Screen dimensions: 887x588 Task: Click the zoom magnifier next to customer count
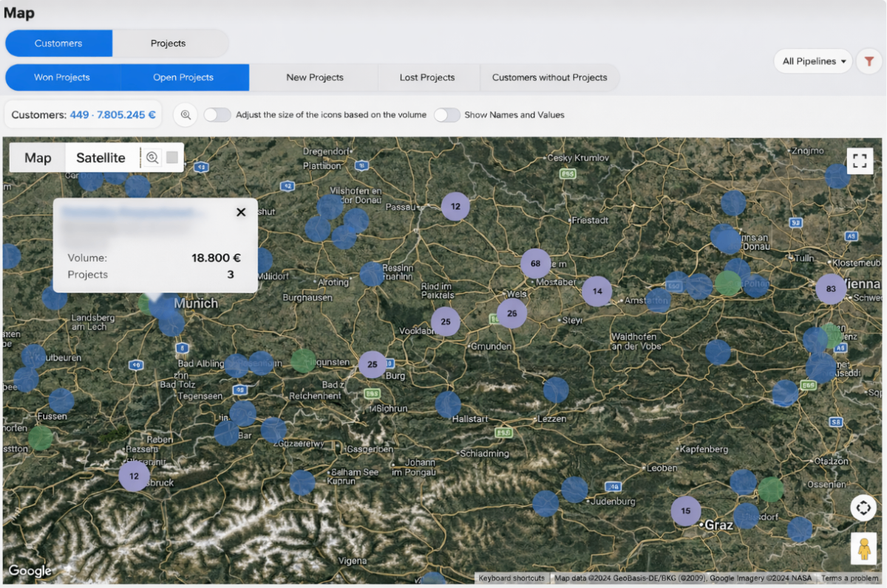click(186, 114)
